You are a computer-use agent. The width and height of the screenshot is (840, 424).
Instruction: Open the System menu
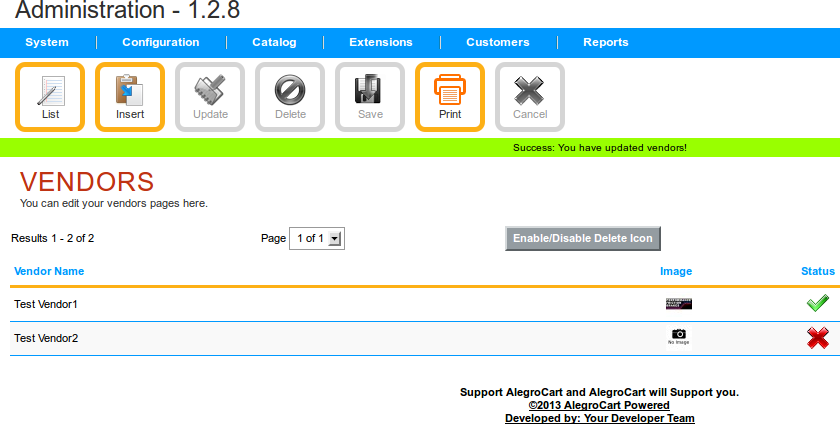(x=47, y=42)
